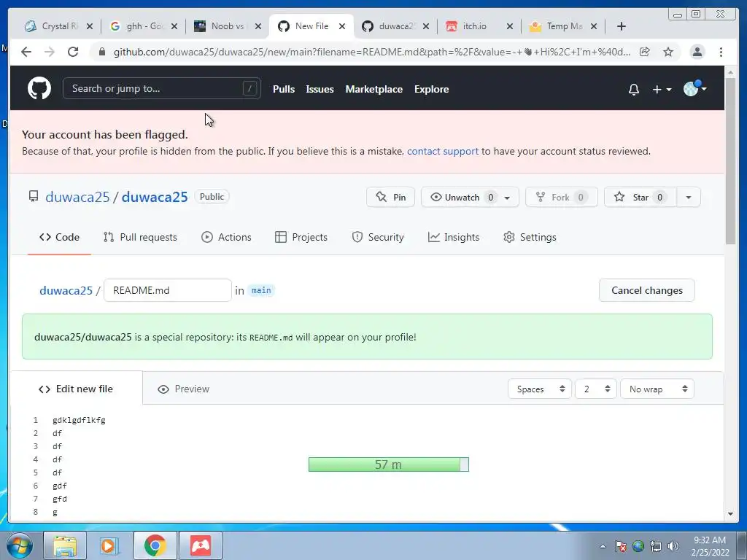Image resolution: width=747 pixels, height=560 pixels.
Task: Open the plus create-new menu
Action: [662, 90]
